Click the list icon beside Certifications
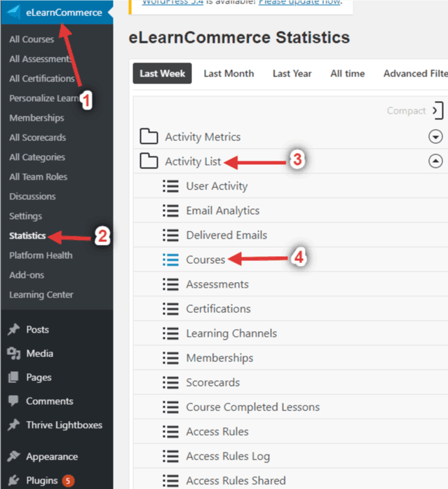 171,309
